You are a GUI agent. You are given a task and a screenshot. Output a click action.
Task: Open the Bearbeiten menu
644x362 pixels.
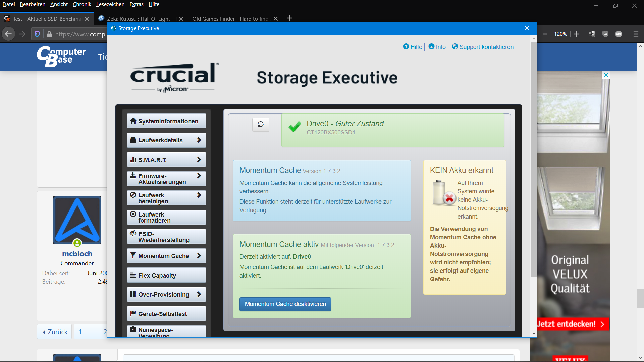33,4
